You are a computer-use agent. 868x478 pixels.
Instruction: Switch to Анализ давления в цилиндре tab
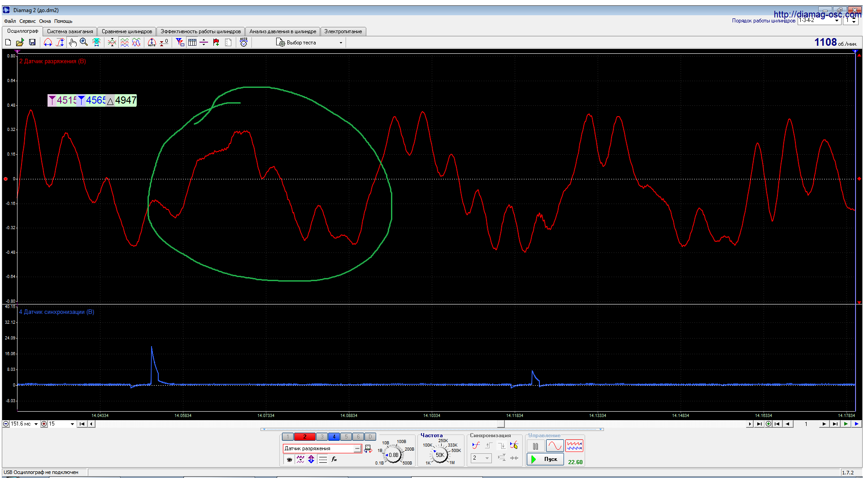283,31
